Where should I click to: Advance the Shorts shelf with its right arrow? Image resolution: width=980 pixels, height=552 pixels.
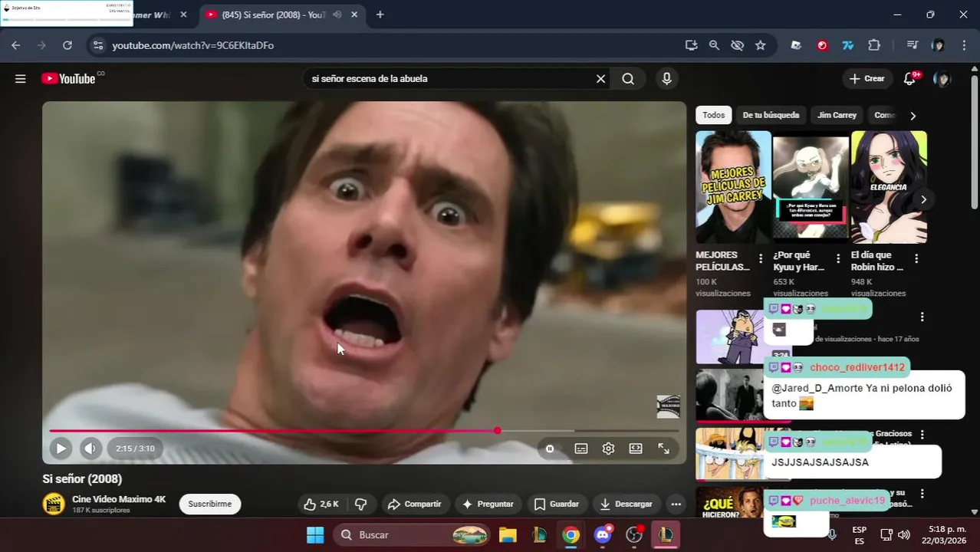[x=923, y=199]
